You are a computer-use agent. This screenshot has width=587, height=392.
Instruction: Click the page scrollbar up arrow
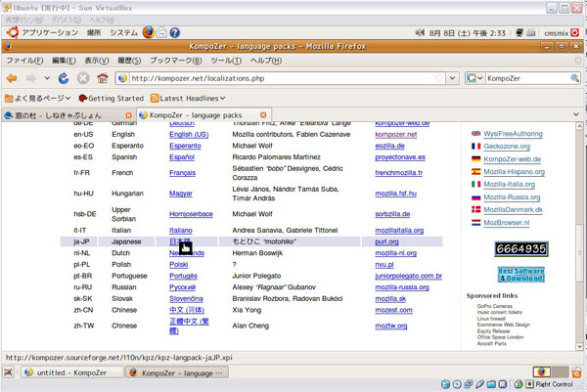579,126
